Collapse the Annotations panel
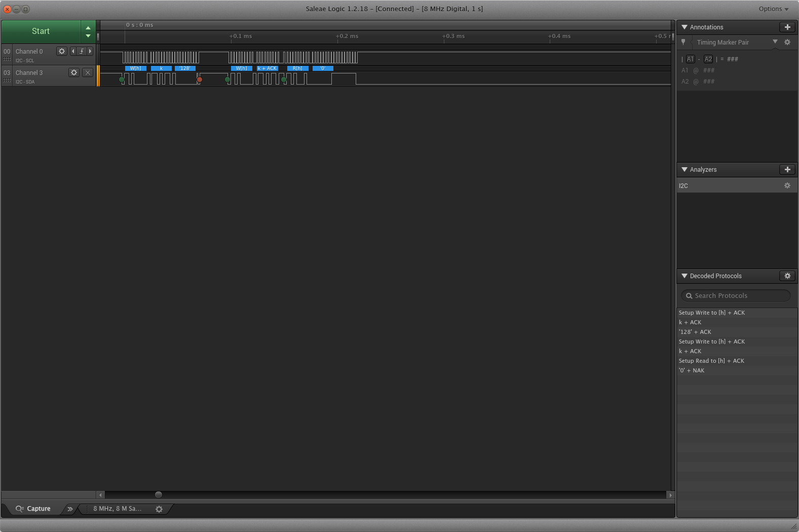Screen dimensions: 799x532 click(x=684, y=27)
